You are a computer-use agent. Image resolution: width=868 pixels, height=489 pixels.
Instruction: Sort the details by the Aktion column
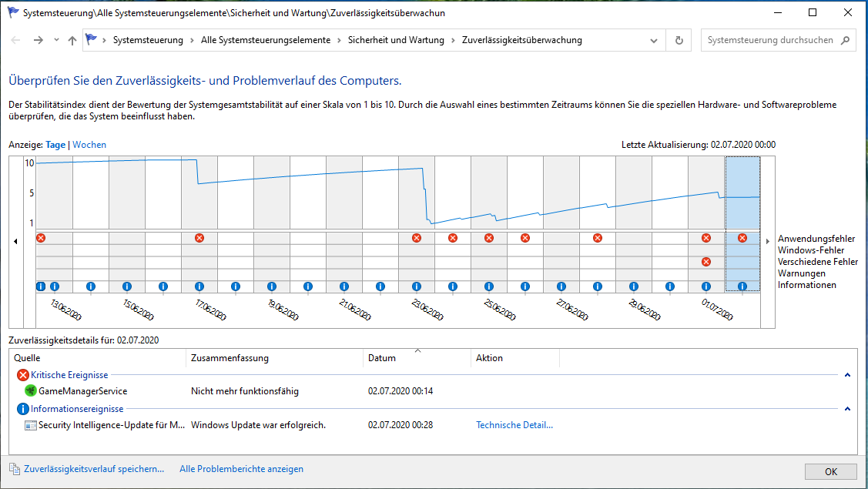click(x=515, y=358)
